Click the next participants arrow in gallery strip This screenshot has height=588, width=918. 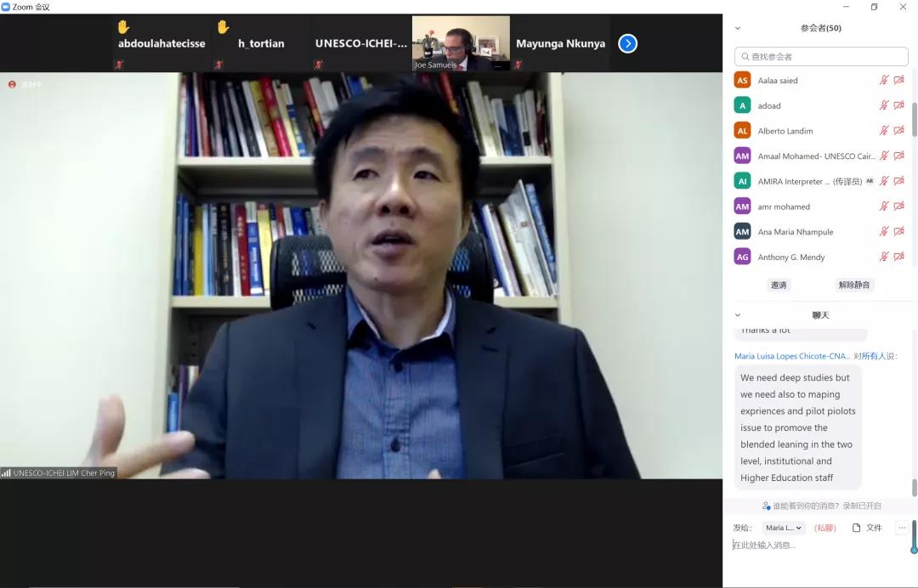[x=627, y=43]
